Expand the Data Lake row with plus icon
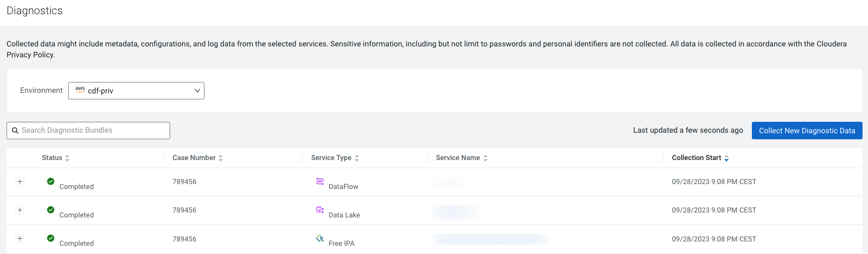 pos(20,210)
